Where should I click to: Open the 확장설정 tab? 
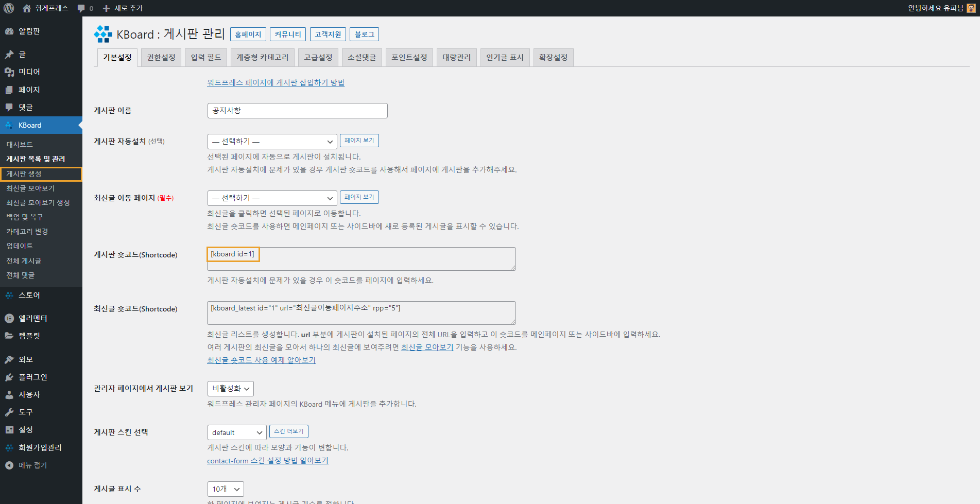tap(554, 57)
